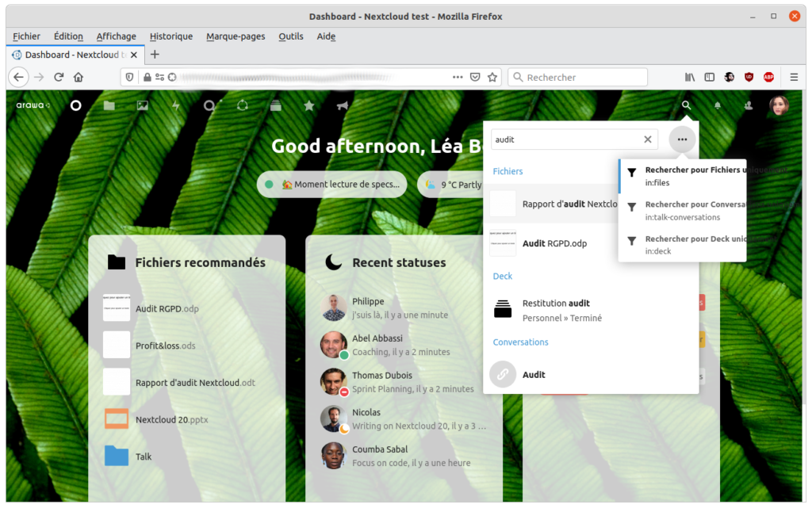Select filter Rechercher pour Conversations uniquement
Image resolution: width=812 pixels, height=508 pixels.
(683, 211)
